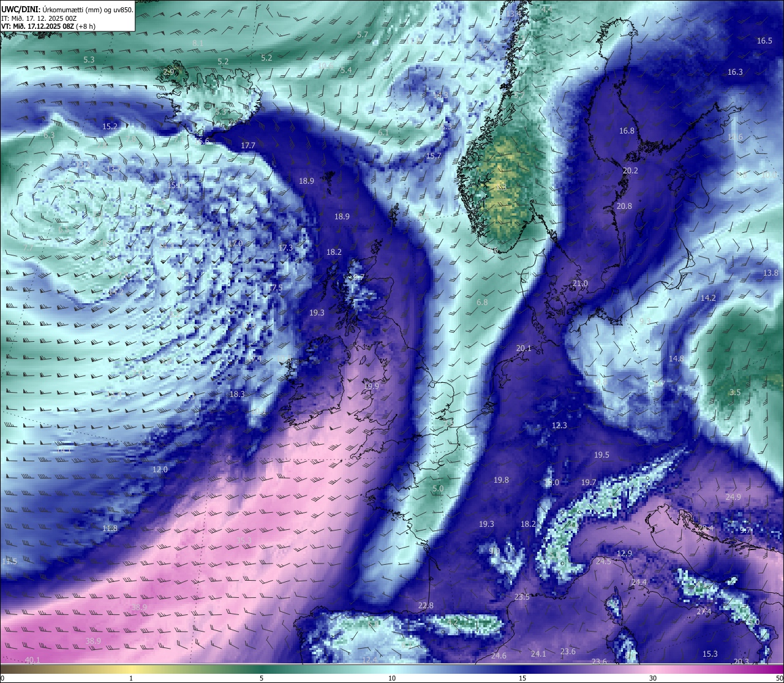Click the 17.5 value on the map
The width and height of the screenshot is (784, 683).
tap(274, 287)
